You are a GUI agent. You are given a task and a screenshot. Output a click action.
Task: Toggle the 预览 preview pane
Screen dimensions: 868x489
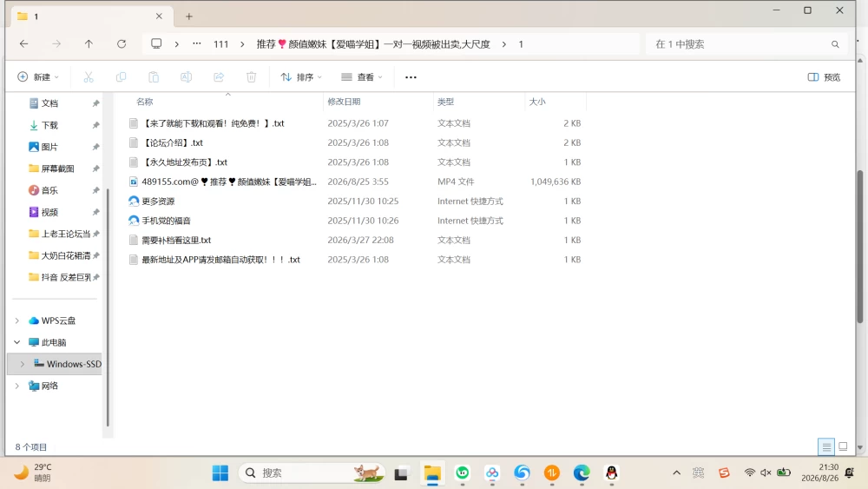[x=824, y=77]
